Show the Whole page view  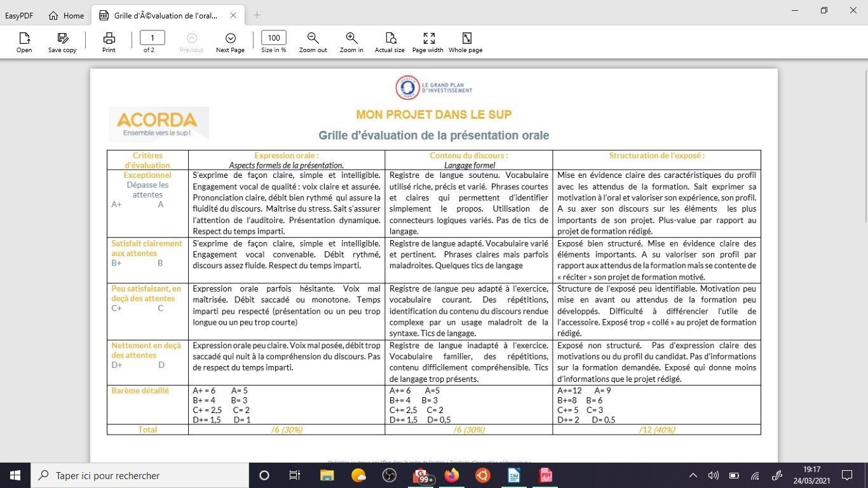(x=466, y=38)
